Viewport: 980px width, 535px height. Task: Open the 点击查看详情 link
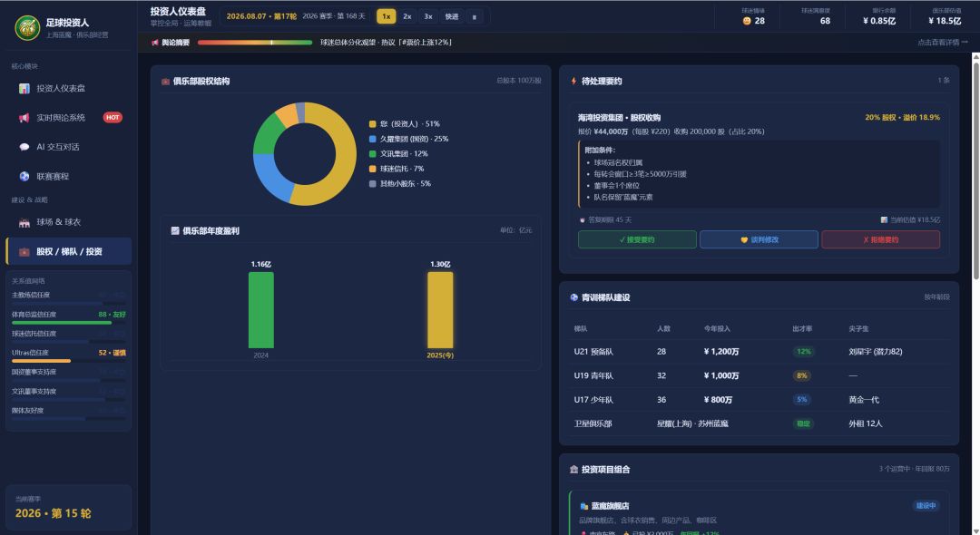[x=943, y=43]
